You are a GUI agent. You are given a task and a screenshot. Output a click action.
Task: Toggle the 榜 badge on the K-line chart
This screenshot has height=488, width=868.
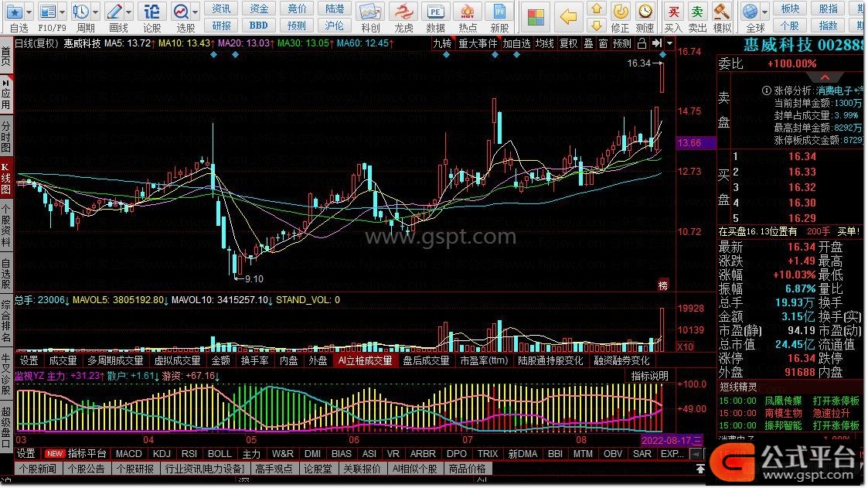662,285
